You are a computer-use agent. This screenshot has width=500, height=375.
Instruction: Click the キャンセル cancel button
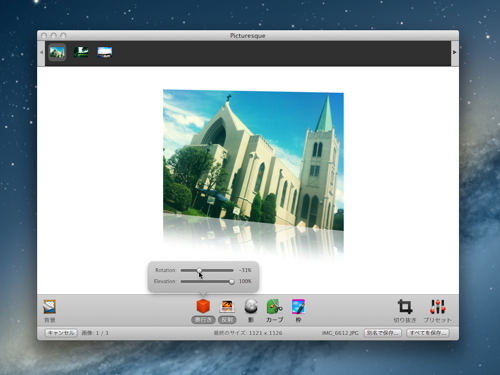tap(61, 333)
